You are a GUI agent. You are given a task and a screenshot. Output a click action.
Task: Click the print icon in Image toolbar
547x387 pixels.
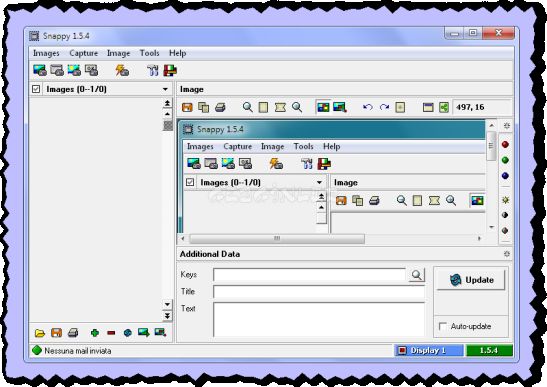[x=220, y=107]
